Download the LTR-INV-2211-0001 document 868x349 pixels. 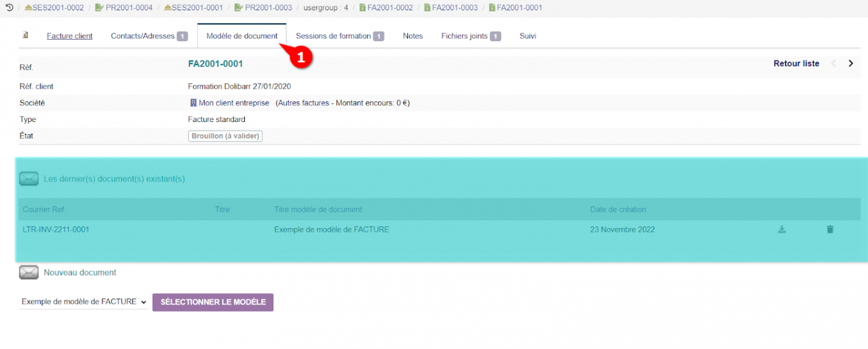click(782, 229)
